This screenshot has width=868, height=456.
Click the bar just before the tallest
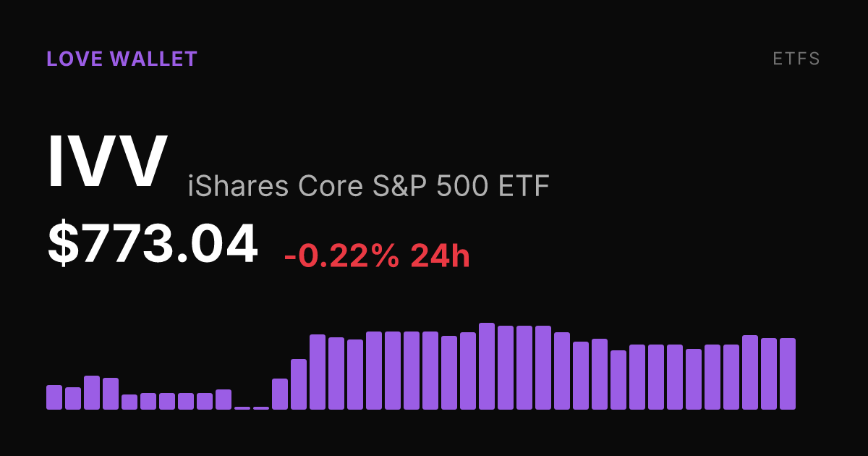pyautogui.click(x=468, y=371)
